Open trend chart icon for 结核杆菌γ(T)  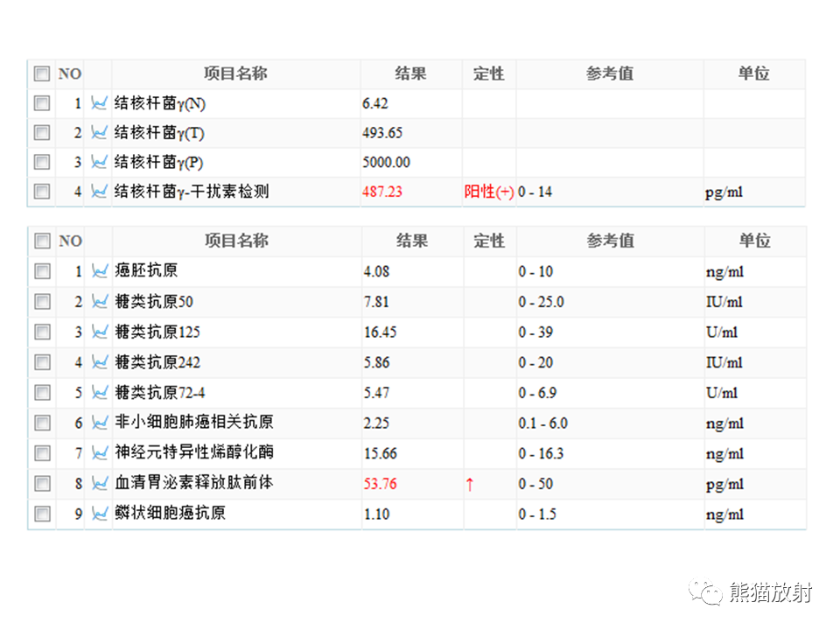click(x=99, y=132)
